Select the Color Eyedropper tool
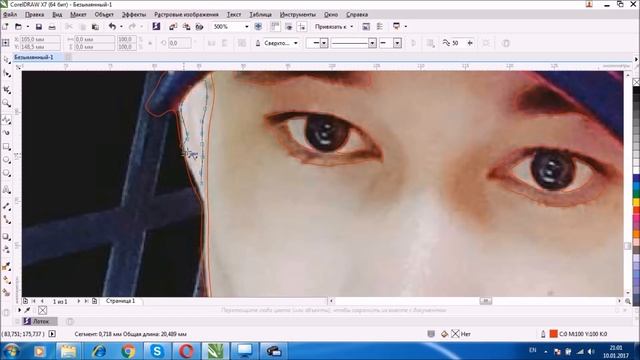Viewport: 640px width, 360px height. pos(6,267)
